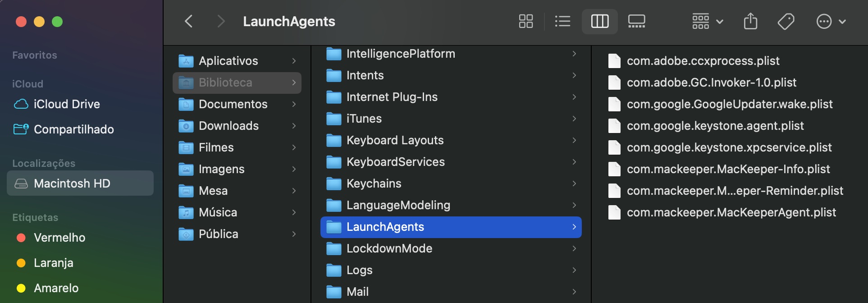Go forward in folder history
The image size is (868, 303).
(x=220, y=21)
